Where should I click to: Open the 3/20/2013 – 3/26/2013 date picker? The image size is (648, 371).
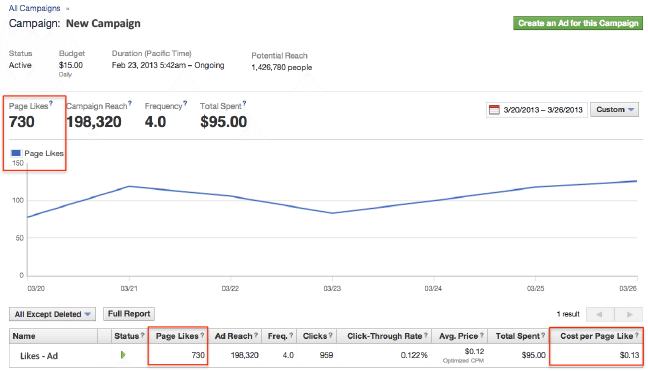(537, 110)
